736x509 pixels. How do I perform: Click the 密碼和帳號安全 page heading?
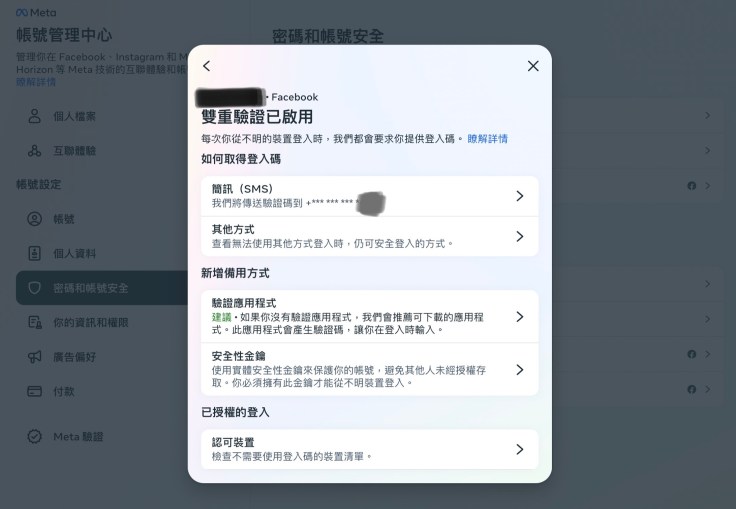pos(328,36)
